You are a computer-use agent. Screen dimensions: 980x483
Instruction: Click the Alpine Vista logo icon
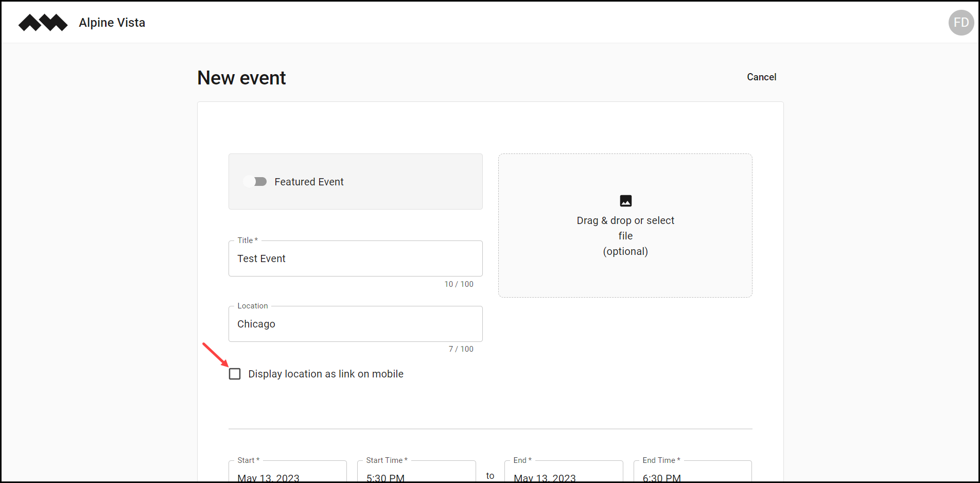tap(43, 22)
